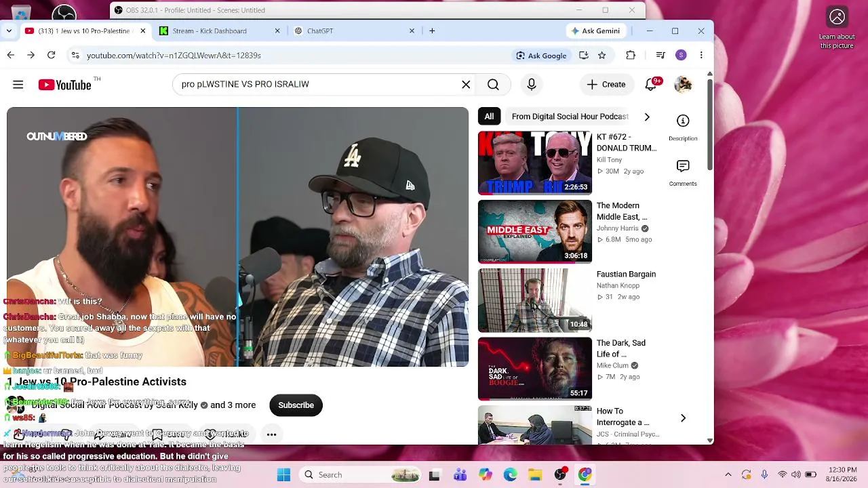Open How To Interrogate video thumbnail
This screenshot has width=868, height=488.
click(535, 424)
